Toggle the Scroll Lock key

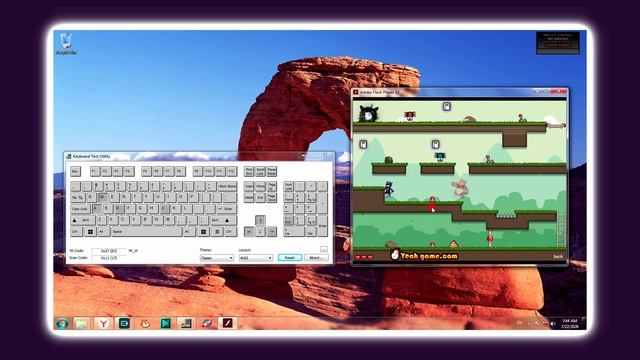(260, 171)
